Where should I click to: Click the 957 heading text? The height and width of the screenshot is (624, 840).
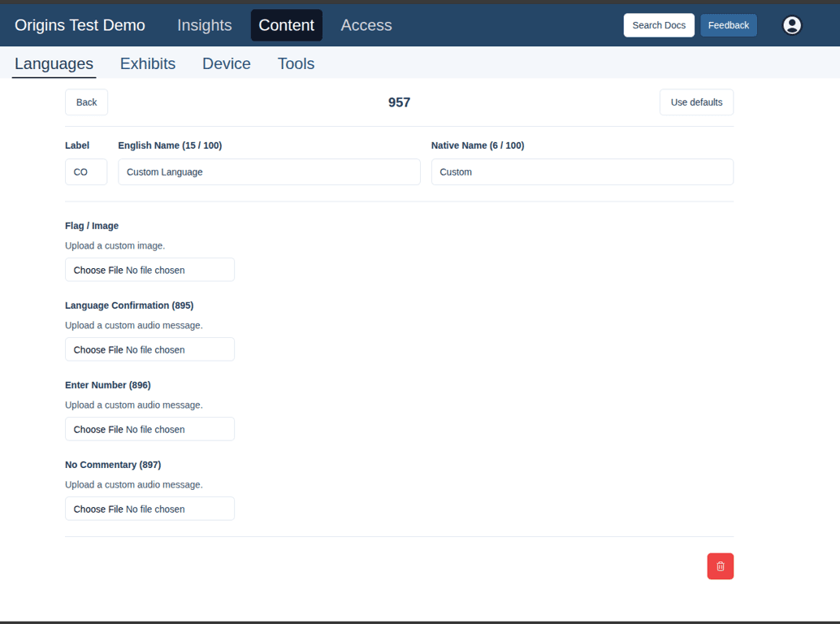coord(399,102)
